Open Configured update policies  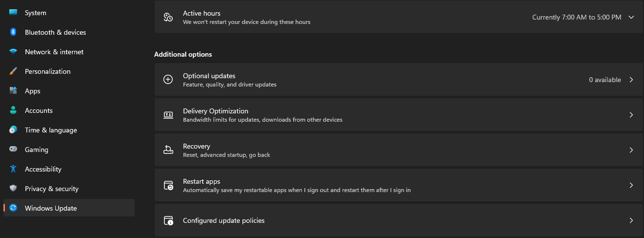[224, 220]
